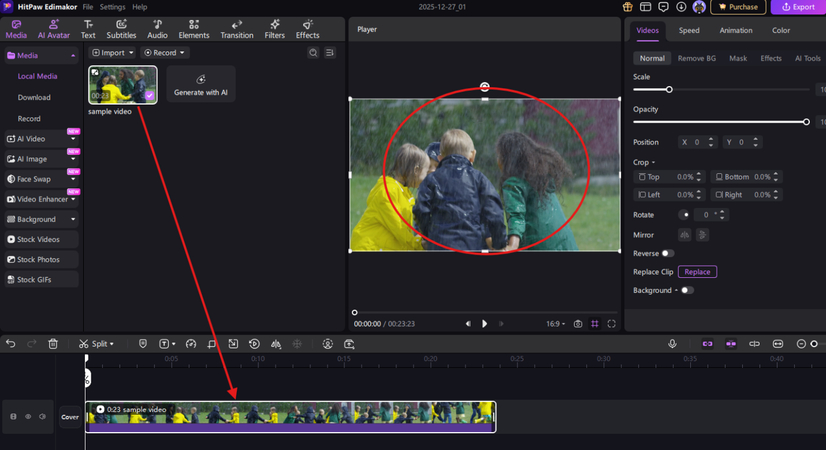Image resolution: width=826 pixels, height=450 pixels.
Task: Open the Elements library
Action: (194, 29)
